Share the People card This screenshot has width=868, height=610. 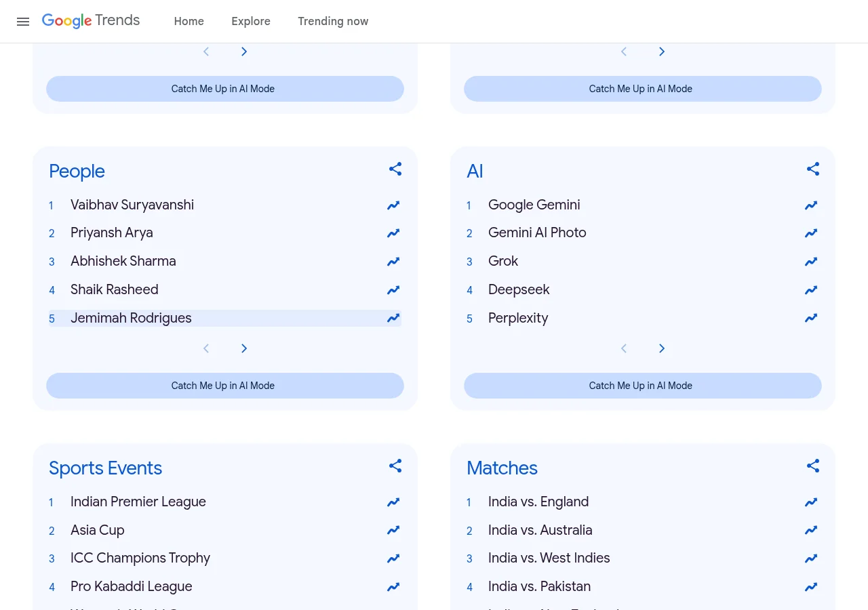[x=395, y=169]
